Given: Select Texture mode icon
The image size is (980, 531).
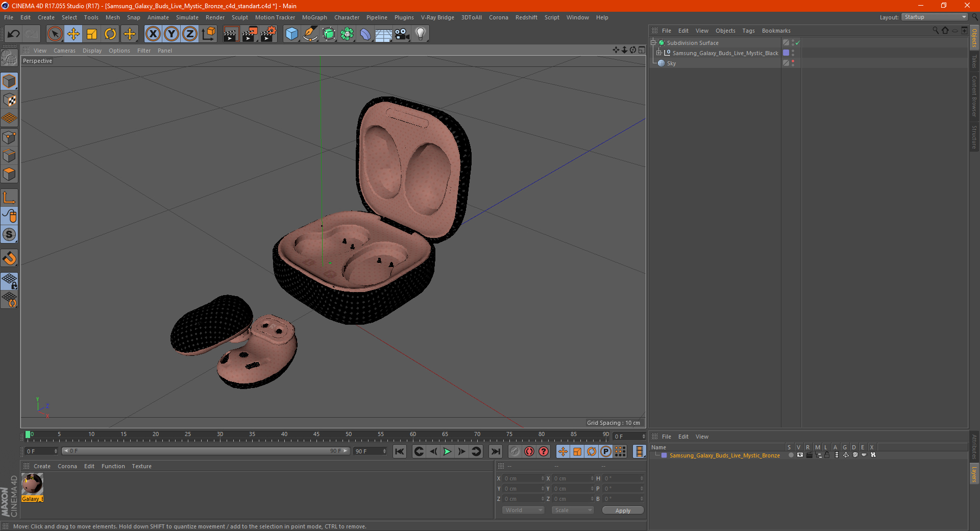Looking at the screenshot, I should point(9,100).
